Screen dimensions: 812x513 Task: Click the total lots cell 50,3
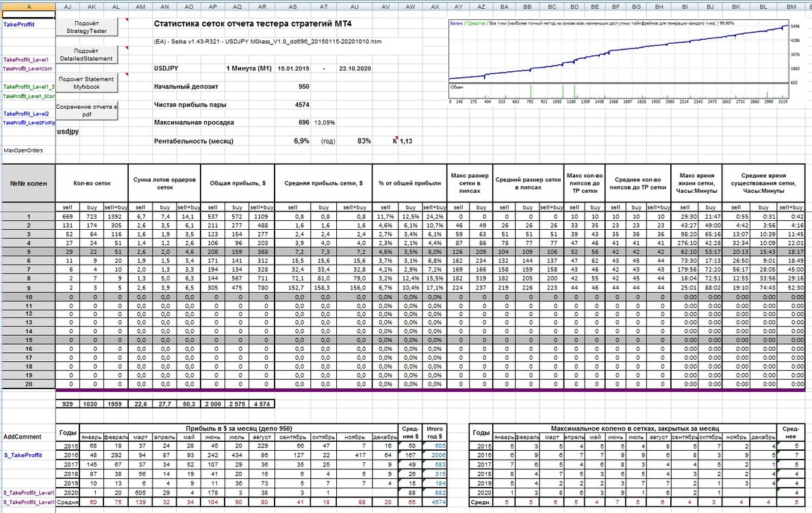[x=188, y=404]
